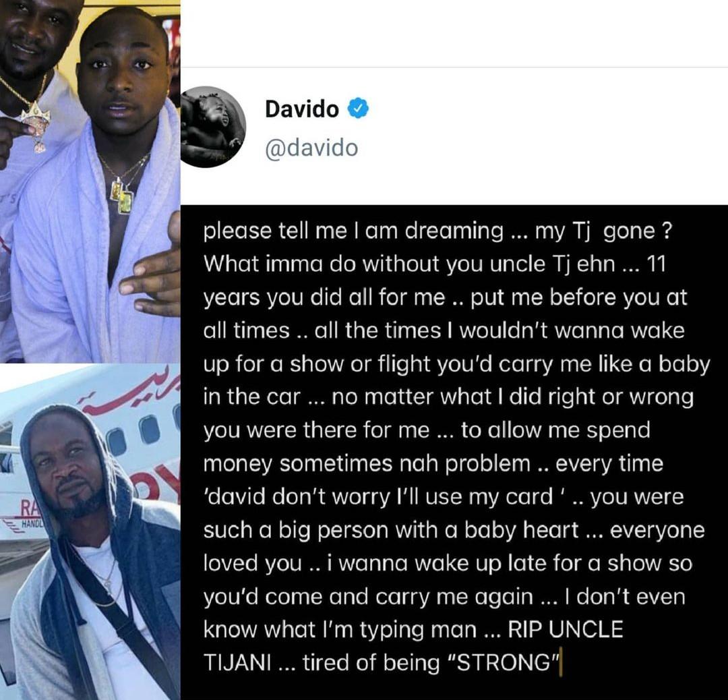Click the blue verified badge beside Davido
The width and height of the screenshot is (728, 700).
click(358, 109)
